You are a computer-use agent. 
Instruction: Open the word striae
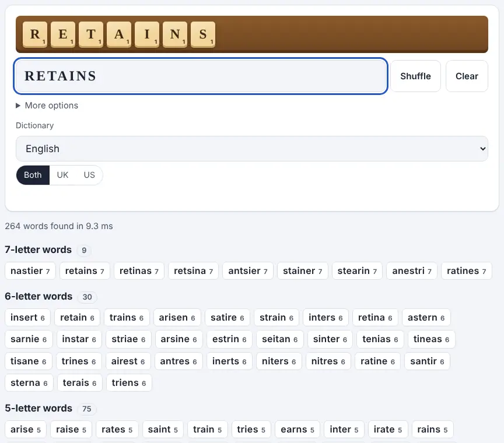(x=128, y=339)
